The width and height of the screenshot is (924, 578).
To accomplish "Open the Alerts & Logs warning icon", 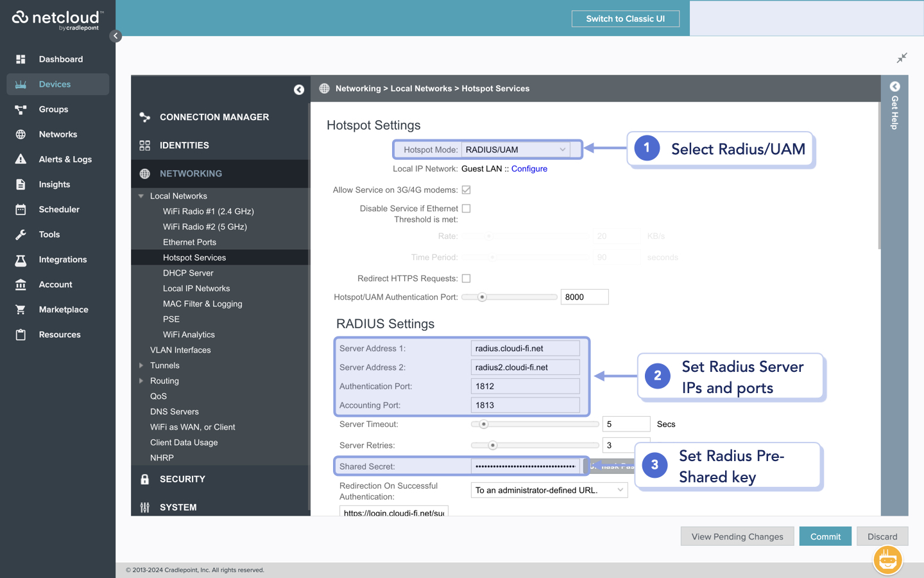I will (x=21, y=159).
